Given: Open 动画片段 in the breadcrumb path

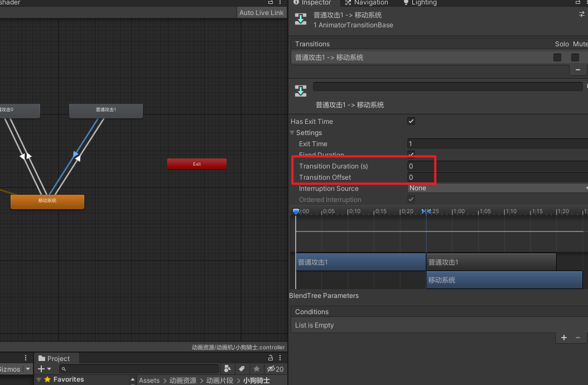Looking at the screenshot, I should click(219, 380).
